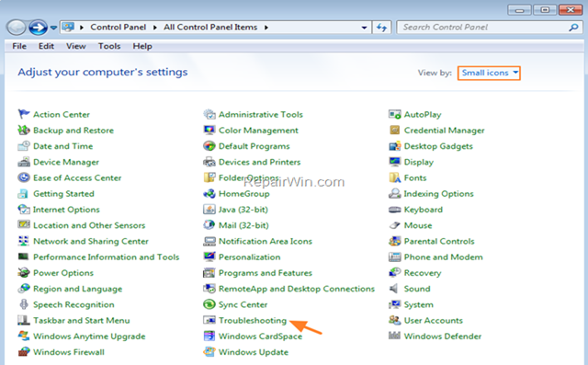Open the Tools menu
This screenshot has height=365, width=588.
point(109,46)
